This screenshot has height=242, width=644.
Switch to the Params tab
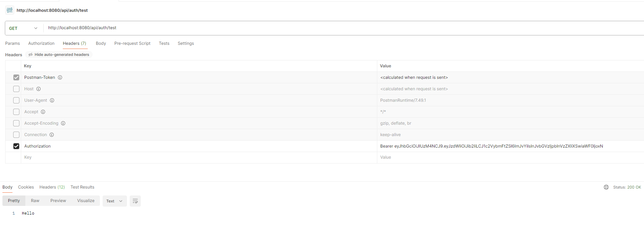pyautogui.click(x=12, y=43)
